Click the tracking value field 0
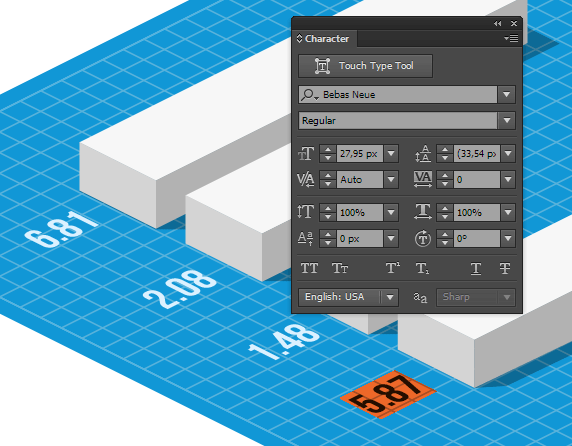Image resolution: width=572 pixels, height=446 pixels. (477, 179)
